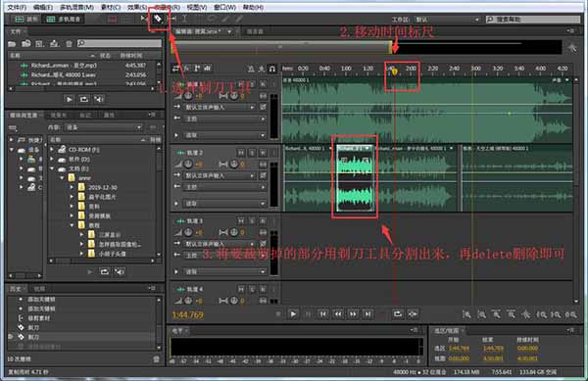Click the stop button in transport
588x381 pixels.
[278, 314]
